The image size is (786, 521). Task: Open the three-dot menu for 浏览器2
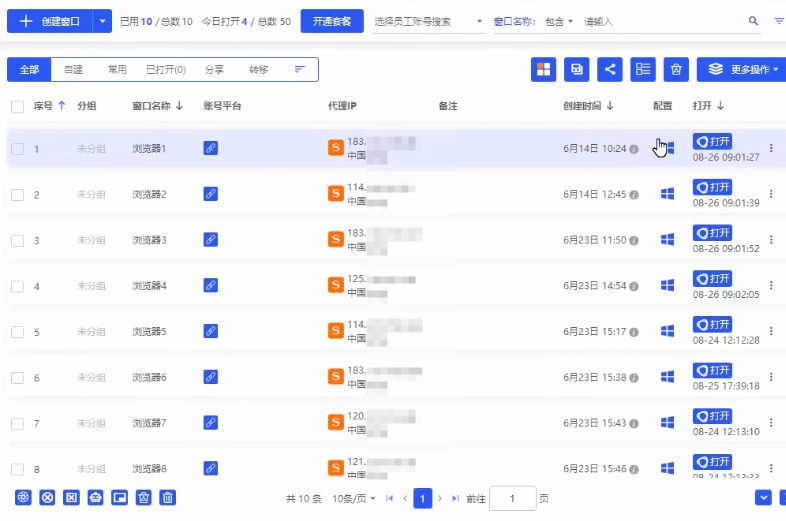tap(770, 194)
